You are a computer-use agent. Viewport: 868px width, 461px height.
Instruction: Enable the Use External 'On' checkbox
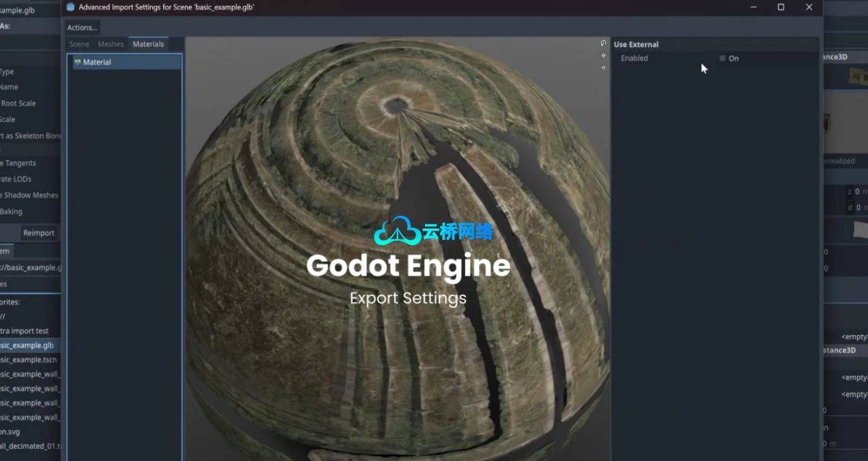(723, 58)
